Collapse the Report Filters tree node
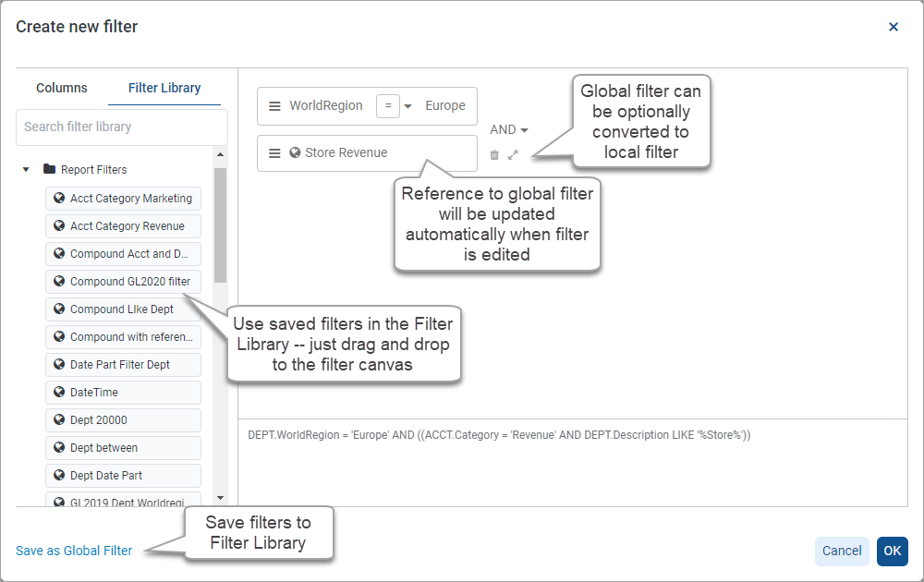This screenshot has height=582, width=924. (26, 170)
